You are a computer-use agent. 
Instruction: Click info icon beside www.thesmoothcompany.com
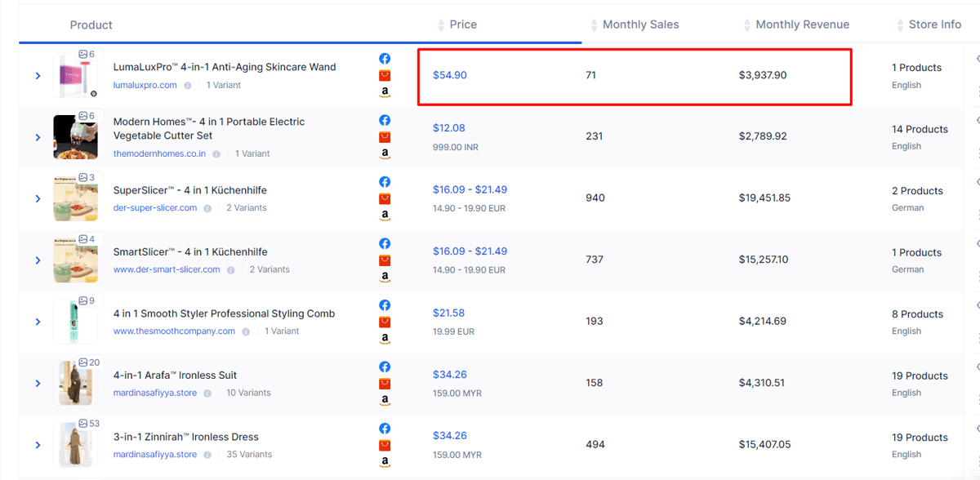pos(246,331)
